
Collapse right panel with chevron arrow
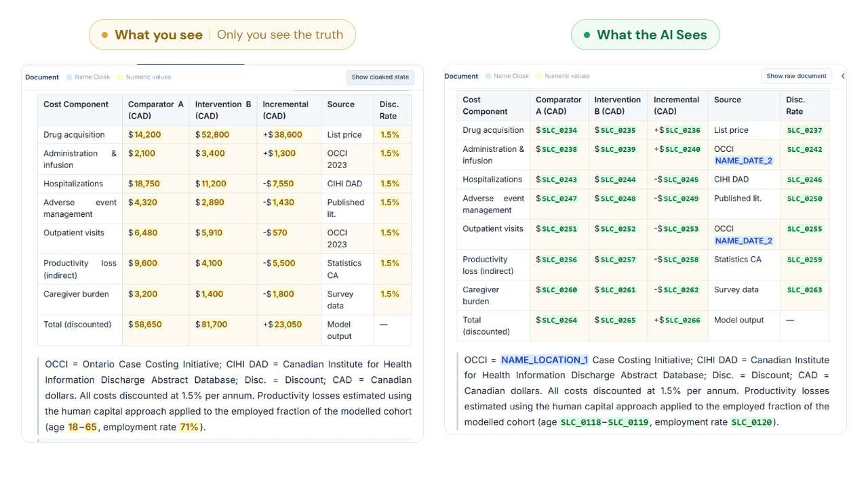pos(842,76)
